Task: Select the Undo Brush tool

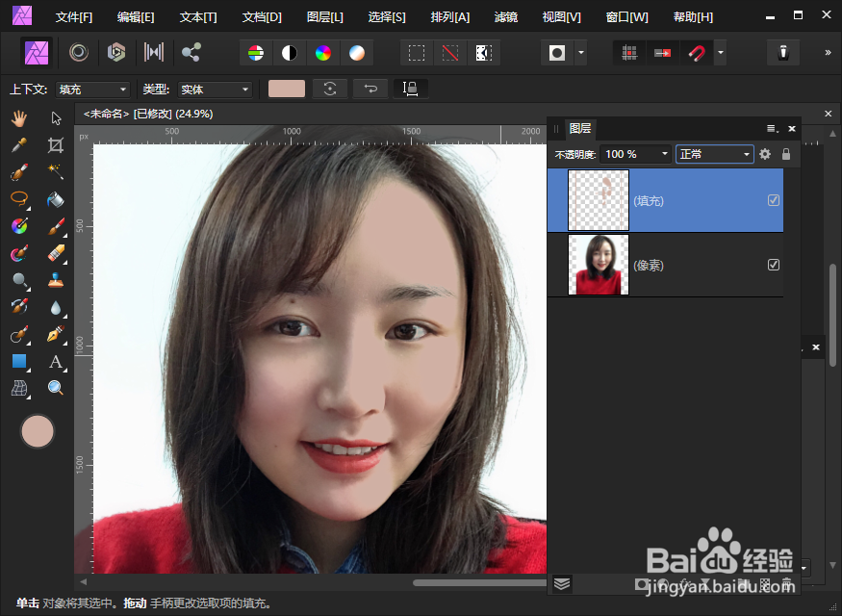Action: pos(19,307)
